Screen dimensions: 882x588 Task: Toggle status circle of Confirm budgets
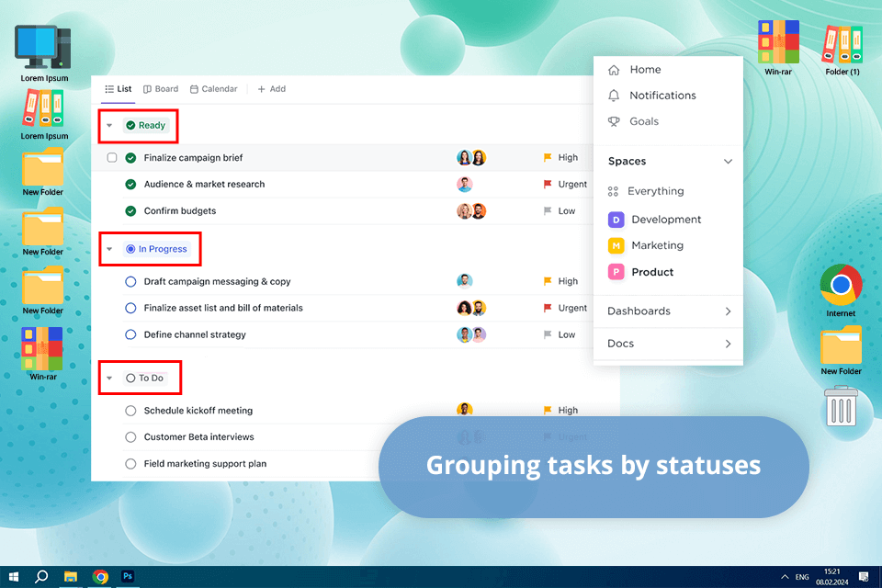pyautogui.click(x=130, y=211)
